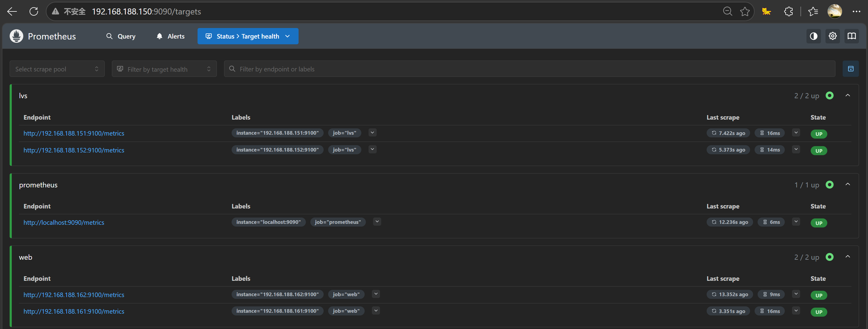Expand scrape details for the 7.422s ago row

796,133
